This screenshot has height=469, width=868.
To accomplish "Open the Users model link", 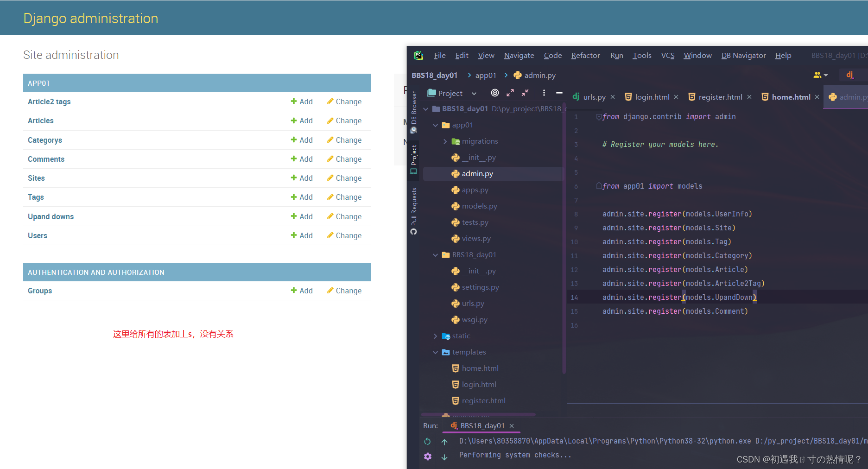I will pos(38,235).
